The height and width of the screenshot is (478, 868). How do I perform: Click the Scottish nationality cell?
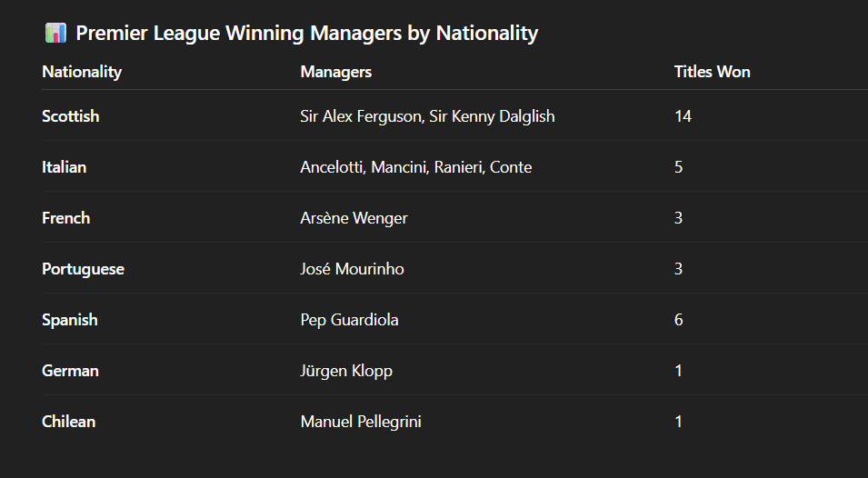click(x=71, y=116)
